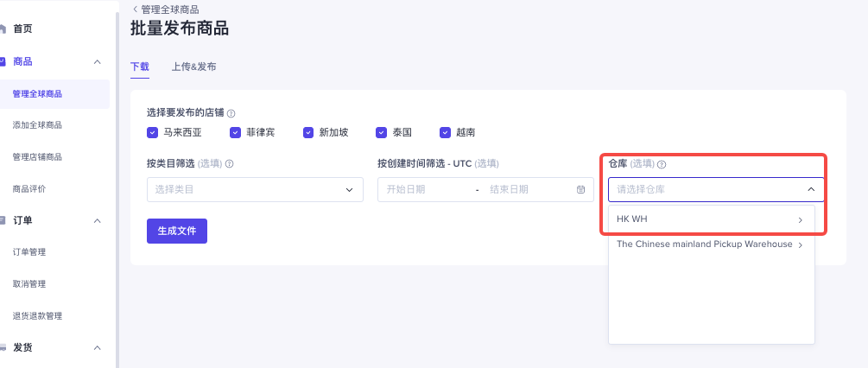Click the 订单 section icon in sidebar
This screenshot has width=868, height=368.
point(3,220)
